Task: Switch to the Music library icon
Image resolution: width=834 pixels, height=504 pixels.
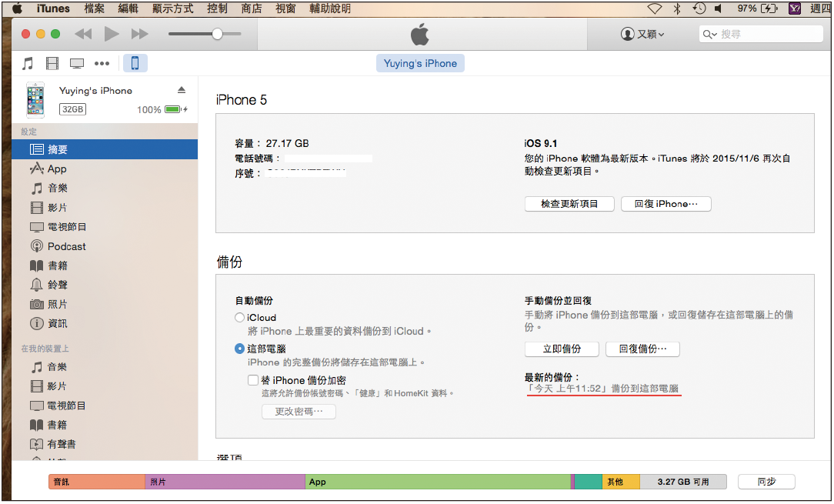Action: pyautogui.click(x=28, y=64)
